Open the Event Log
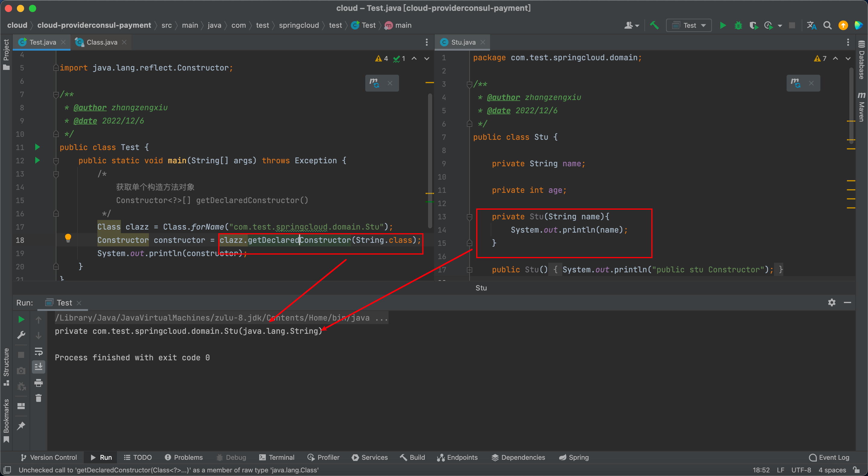The width and height of the screenshot is (868, 476). click(829, 457)
